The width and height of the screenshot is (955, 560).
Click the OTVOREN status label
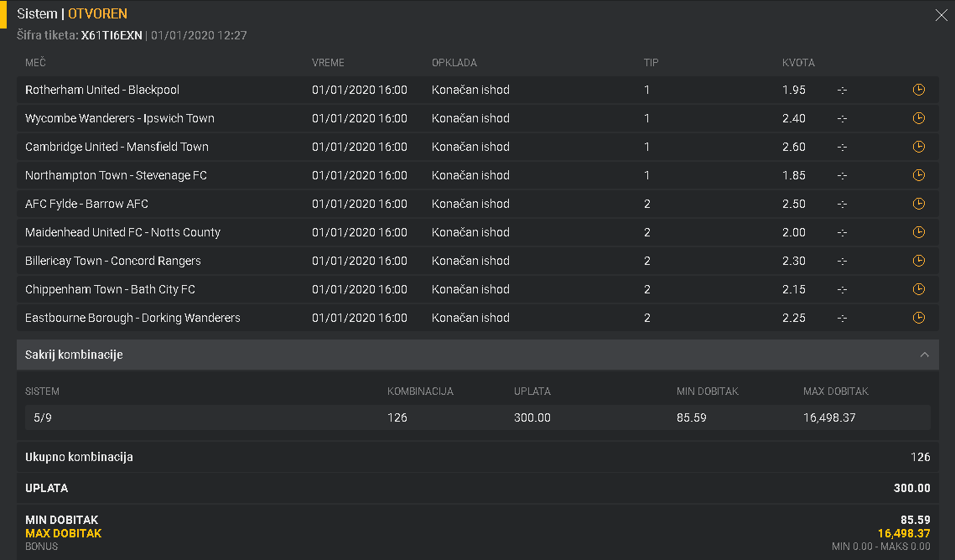pos(97,13)
